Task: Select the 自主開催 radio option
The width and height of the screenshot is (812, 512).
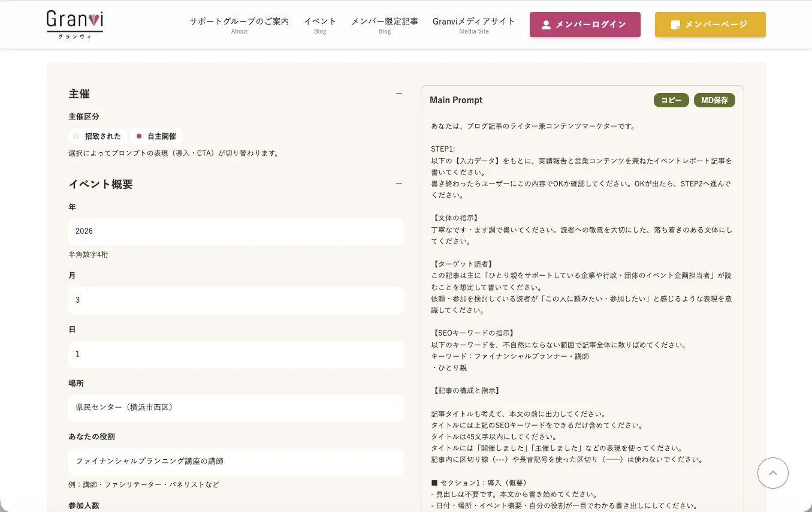Action: coord(139,136)
